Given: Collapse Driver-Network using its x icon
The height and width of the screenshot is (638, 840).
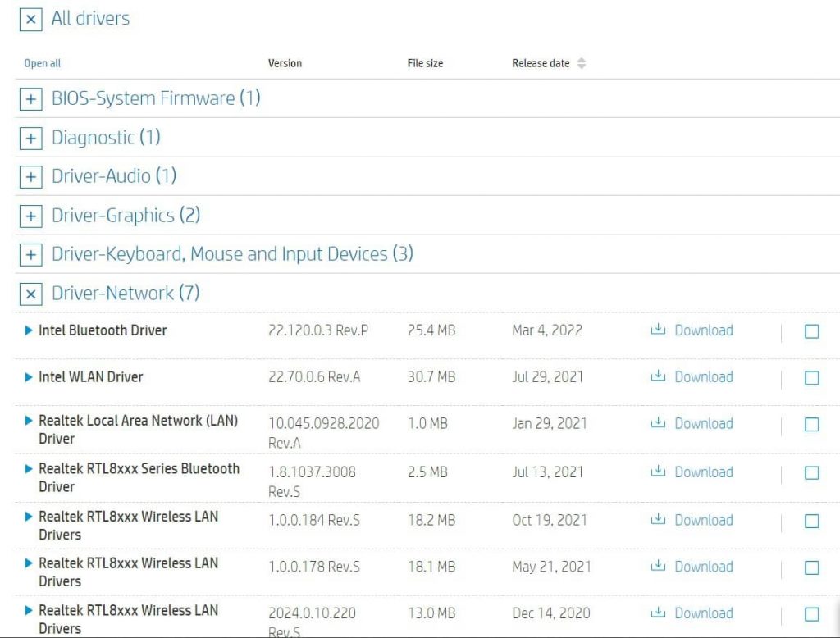Looking at the screenshot, I should point(30,294).
